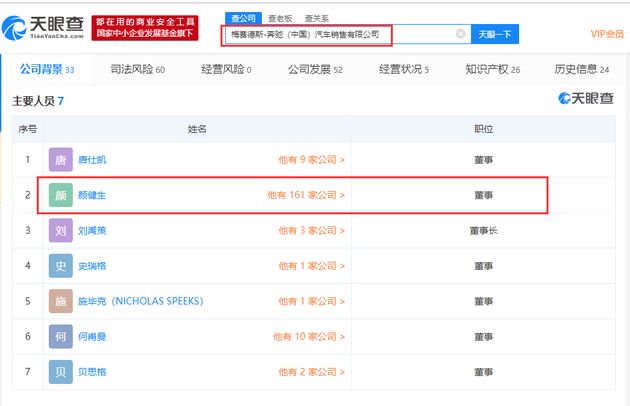This screenshot has height=406, width=630.
Task: Click the brown 施 avatar icon
Action: [x=61, y=301]
